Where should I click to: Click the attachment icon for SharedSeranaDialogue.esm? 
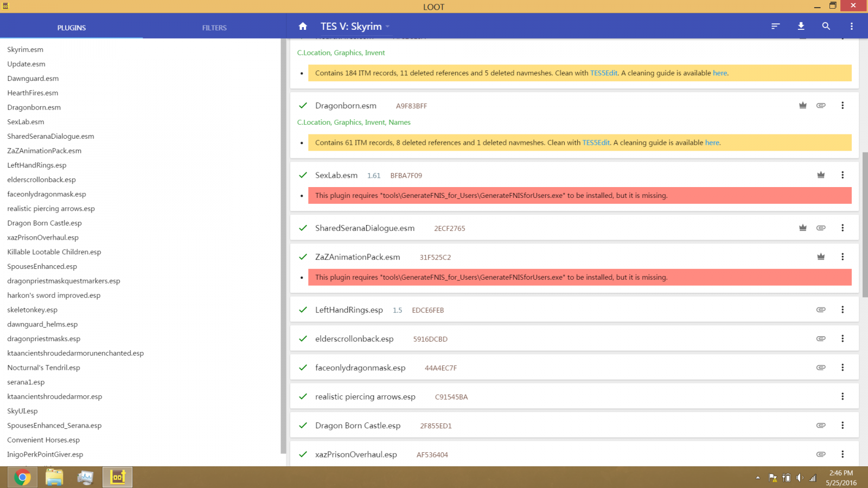pos(821,228)
